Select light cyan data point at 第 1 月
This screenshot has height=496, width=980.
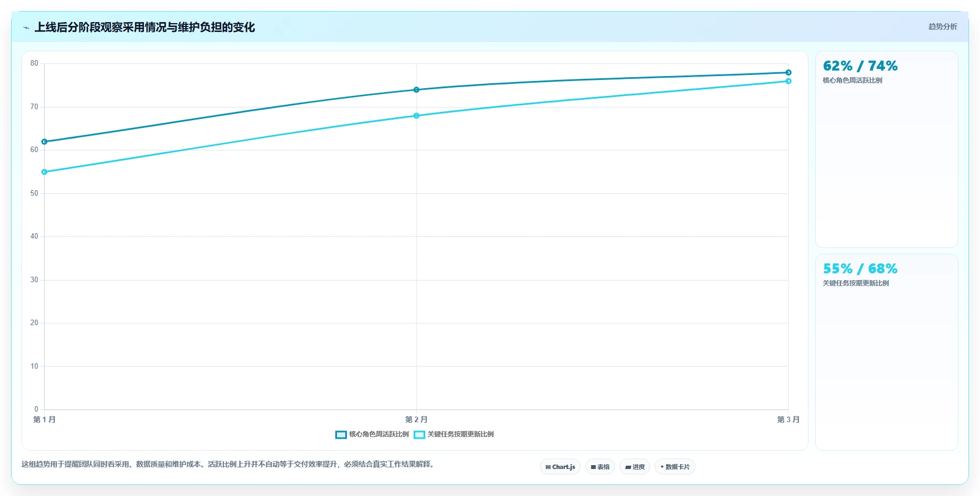point(45,172)
